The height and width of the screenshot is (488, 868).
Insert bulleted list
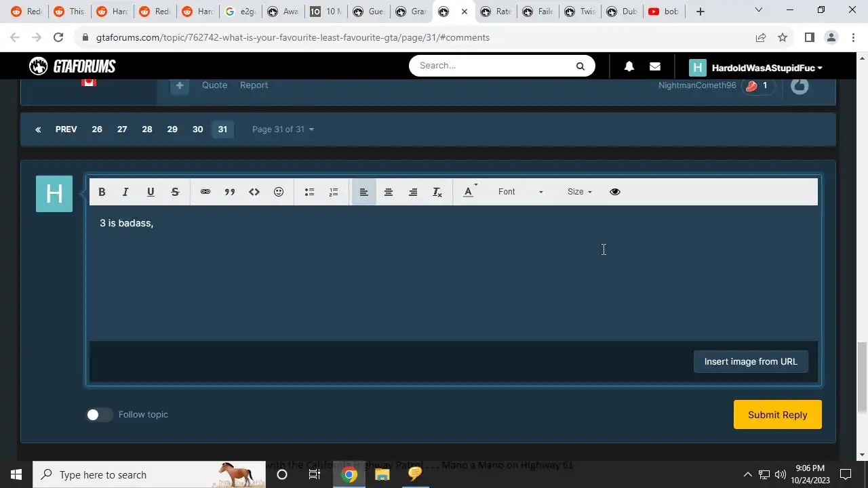click(x=309, y=192)
